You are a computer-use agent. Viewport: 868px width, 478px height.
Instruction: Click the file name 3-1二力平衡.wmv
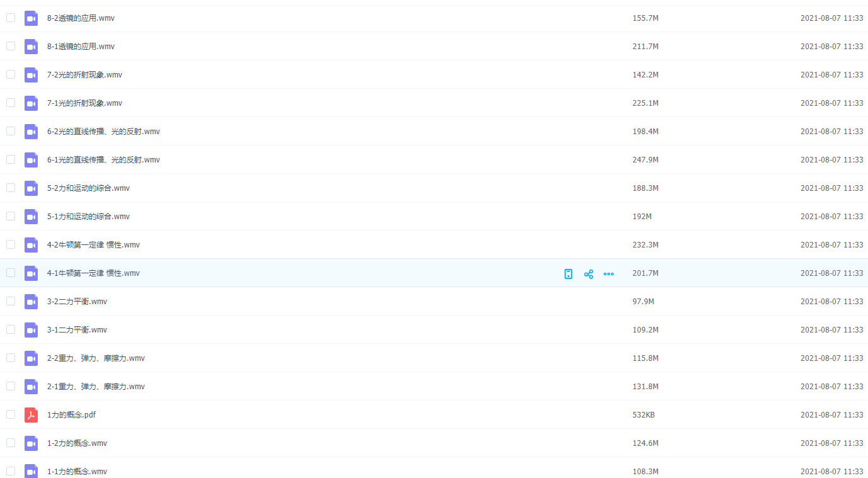77,330
